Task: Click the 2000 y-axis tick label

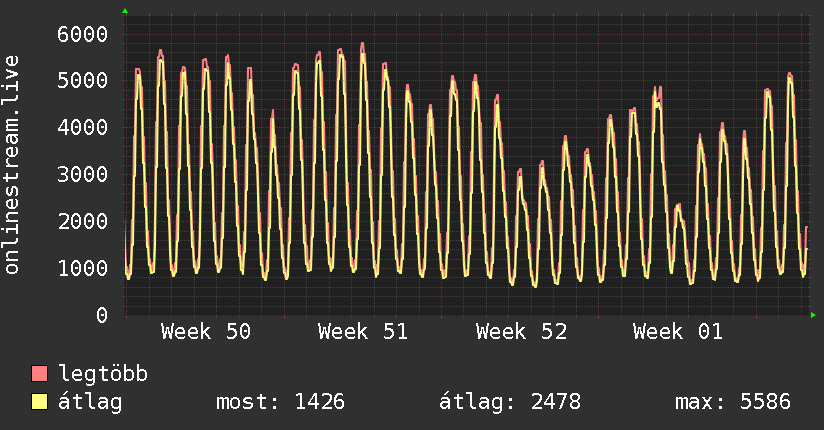Action: [80, 222]
